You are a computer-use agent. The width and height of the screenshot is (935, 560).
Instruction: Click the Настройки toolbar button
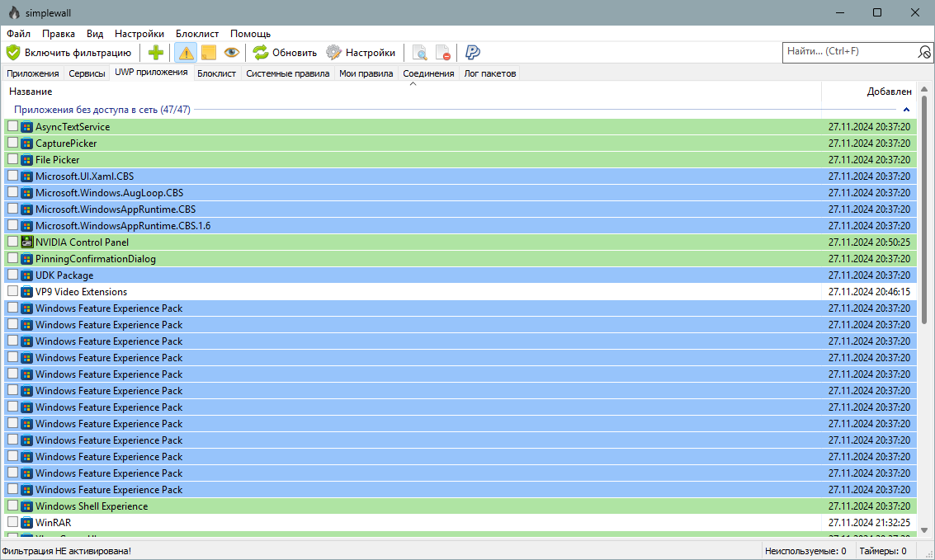[x=361, y=53]
